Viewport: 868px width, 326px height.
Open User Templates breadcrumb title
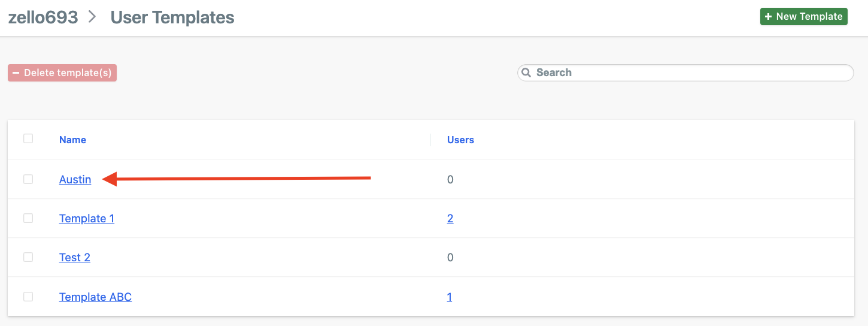pyautogui.click(x=172, y=17)
